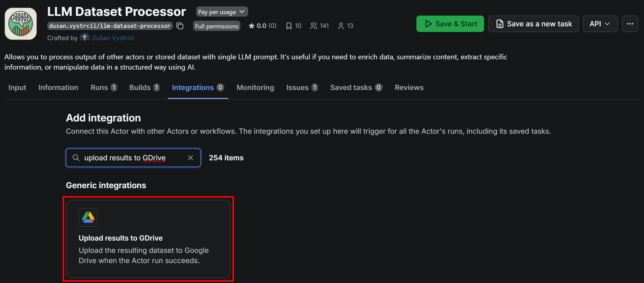Expand the Pay per usage dropdown
Viewport: 644px width, 283px height.
tap(221, 12)
